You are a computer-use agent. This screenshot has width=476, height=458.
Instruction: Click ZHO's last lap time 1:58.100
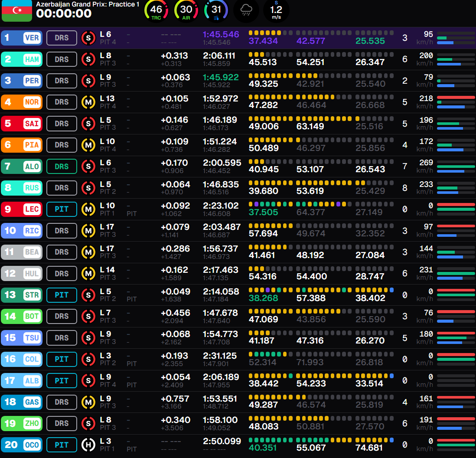pyautogui.click(x=220, y=420)
